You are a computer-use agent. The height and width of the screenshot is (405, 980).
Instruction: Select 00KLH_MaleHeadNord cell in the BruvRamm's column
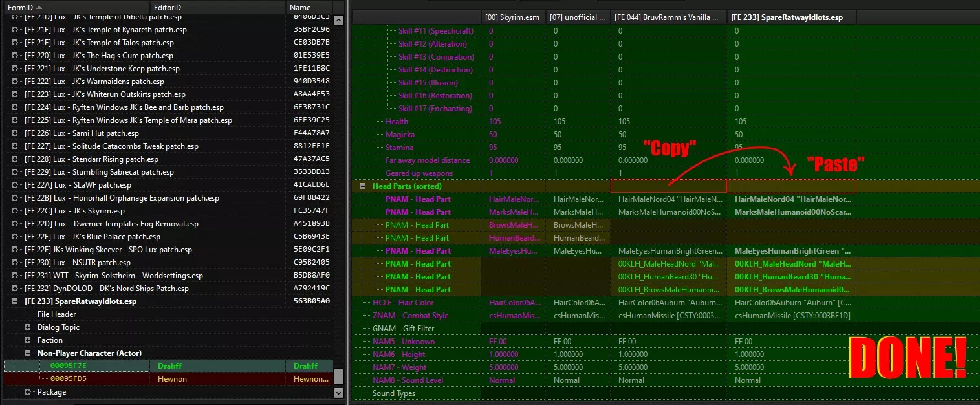[x=669, y=264]
